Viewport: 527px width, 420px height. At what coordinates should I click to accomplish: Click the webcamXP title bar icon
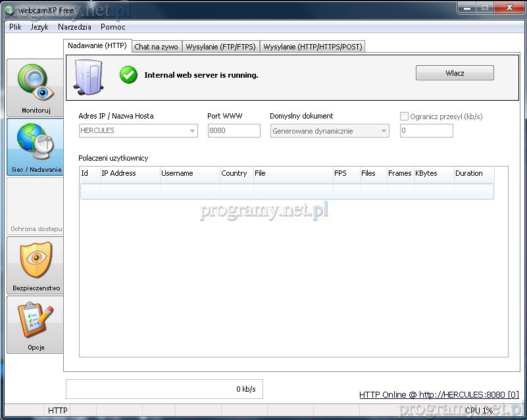click(9, 9)
